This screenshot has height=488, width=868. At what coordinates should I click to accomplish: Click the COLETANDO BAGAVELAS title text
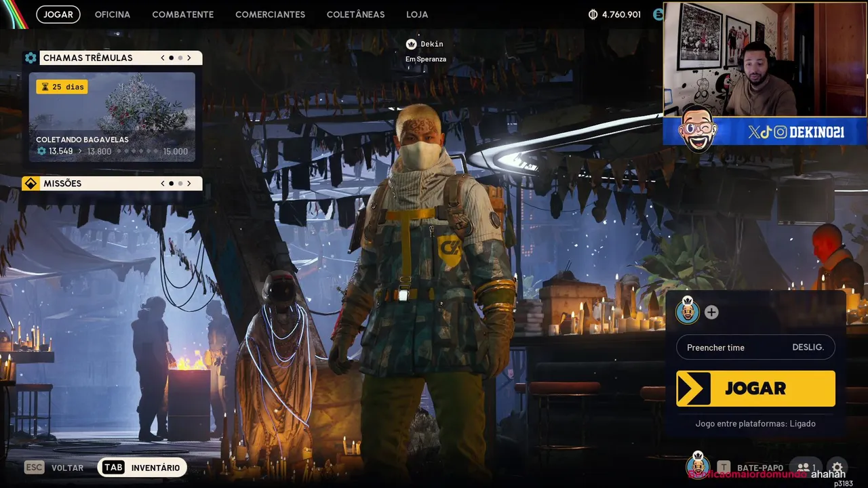tap(82, 140)
